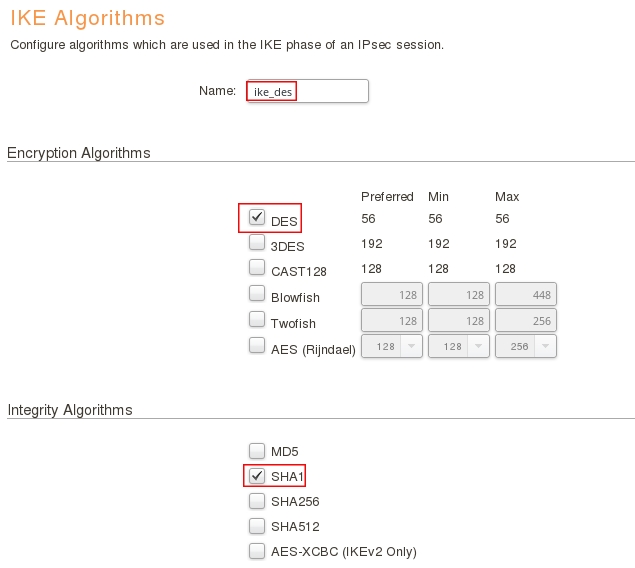Screen dimensions: 635x568
Task: Click the Blowfish Preferred key size field
Action: pyautogui.click(x=392, y=294)
